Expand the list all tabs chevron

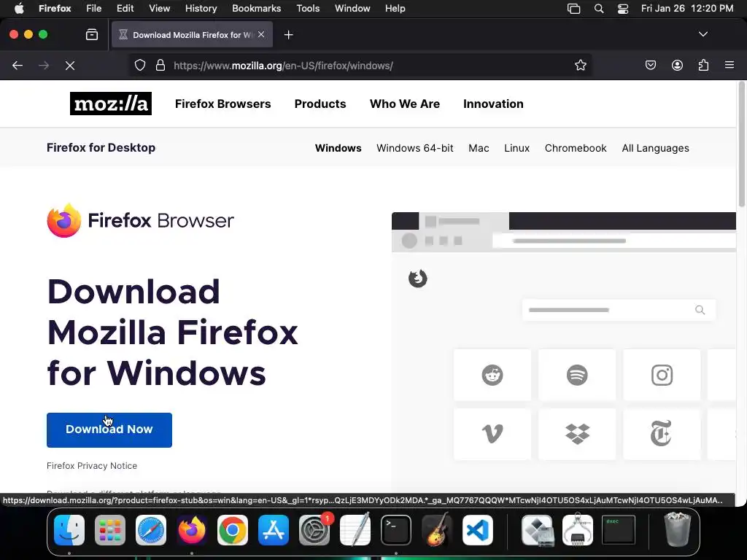703,34
